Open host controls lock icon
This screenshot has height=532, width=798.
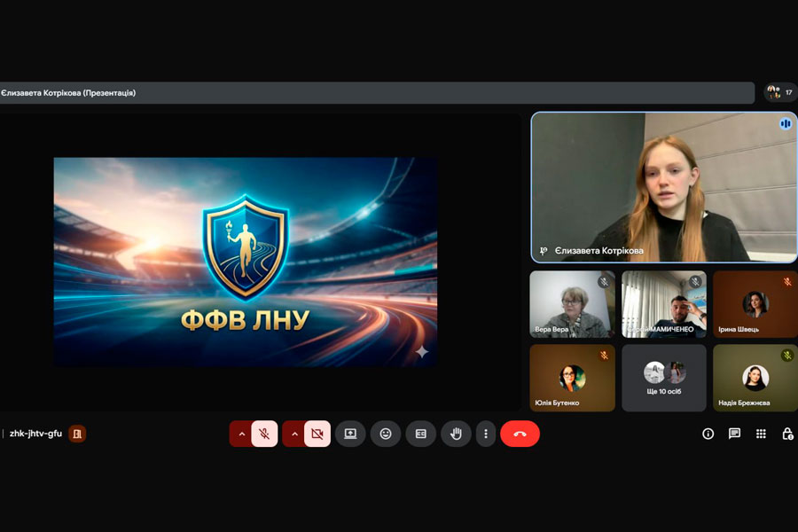tap(787, 434)
